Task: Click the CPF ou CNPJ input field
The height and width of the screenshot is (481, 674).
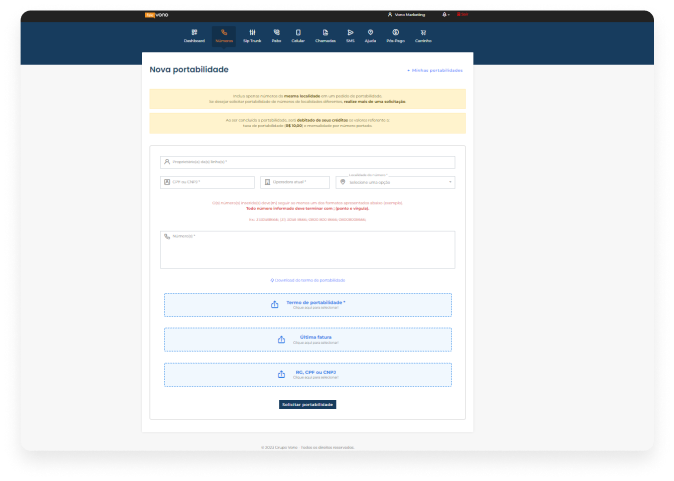Action: pos(208,182)
